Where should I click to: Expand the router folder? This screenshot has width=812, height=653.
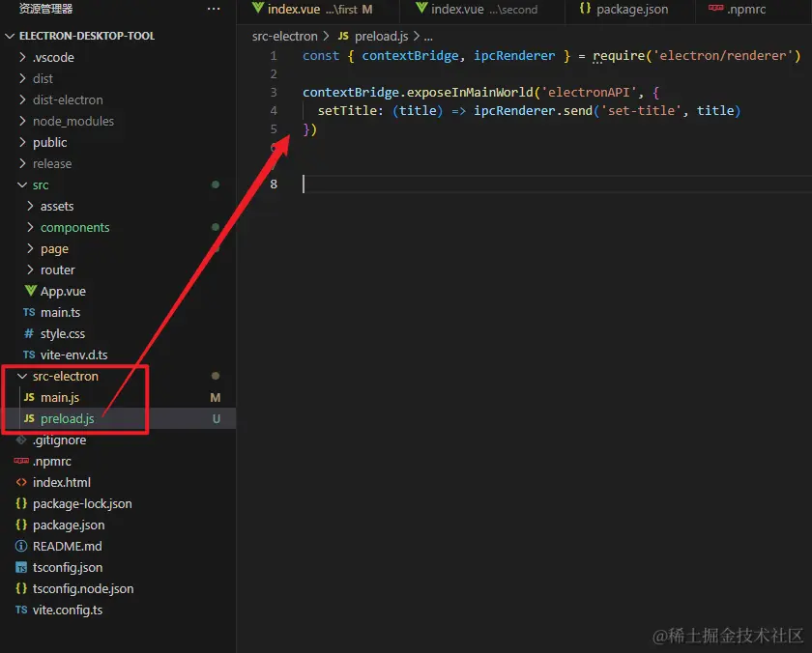click(30, 270)
